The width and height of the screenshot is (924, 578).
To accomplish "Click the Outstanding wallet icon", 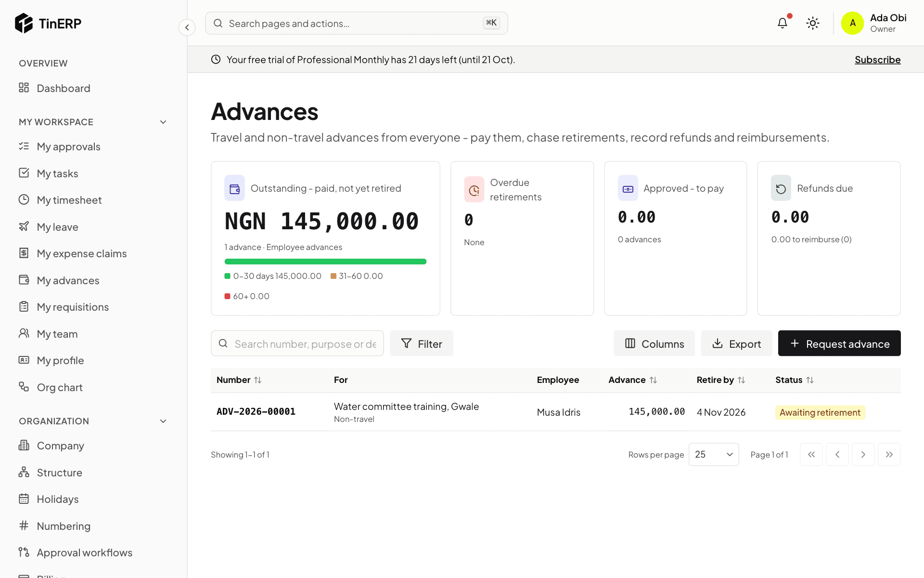I will 235,188.
